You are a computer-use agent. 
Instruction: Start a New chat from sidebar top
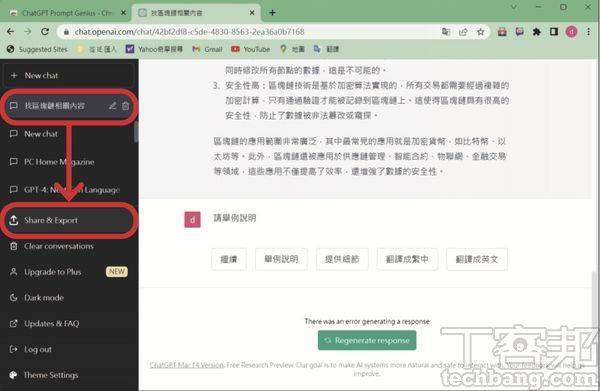coord(69,75)
